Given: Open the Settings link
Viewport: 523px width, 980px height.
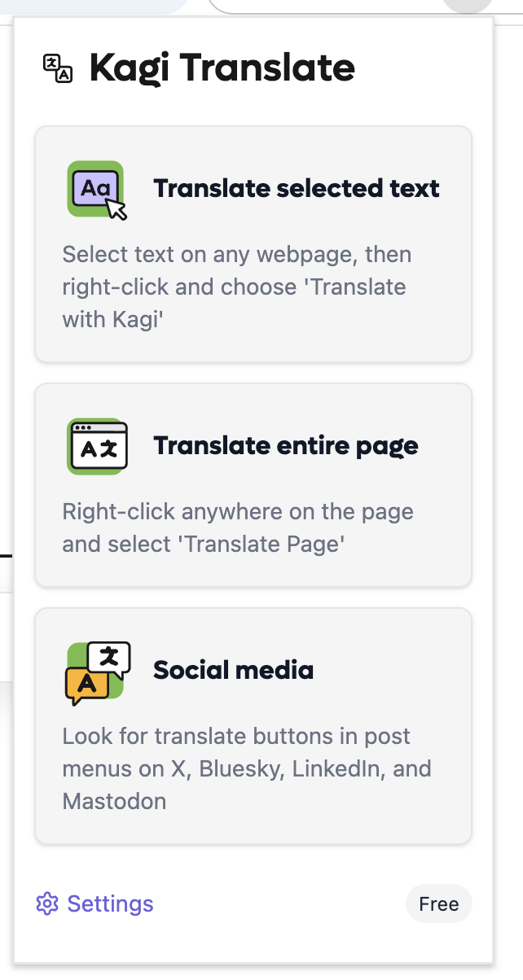Looking at the screenshot, I should click(x=110, y=903).
